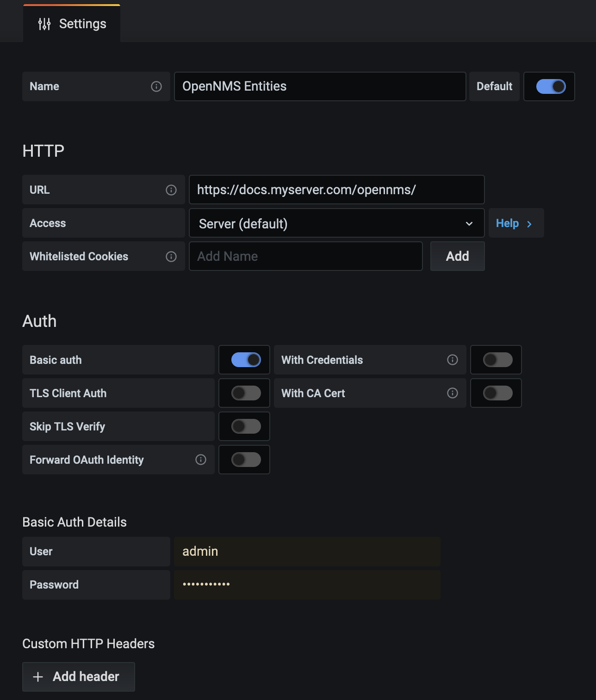Open the Access mode dropdown
The width and height of the screenshot is (596, 700).
[x=336, y=223]
